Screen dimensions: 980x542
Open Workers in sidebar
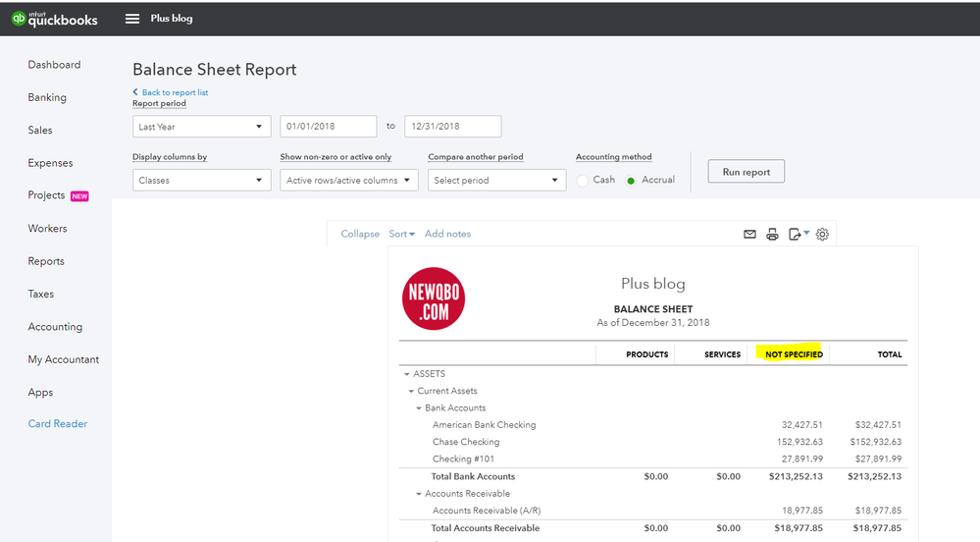[47, 229]
